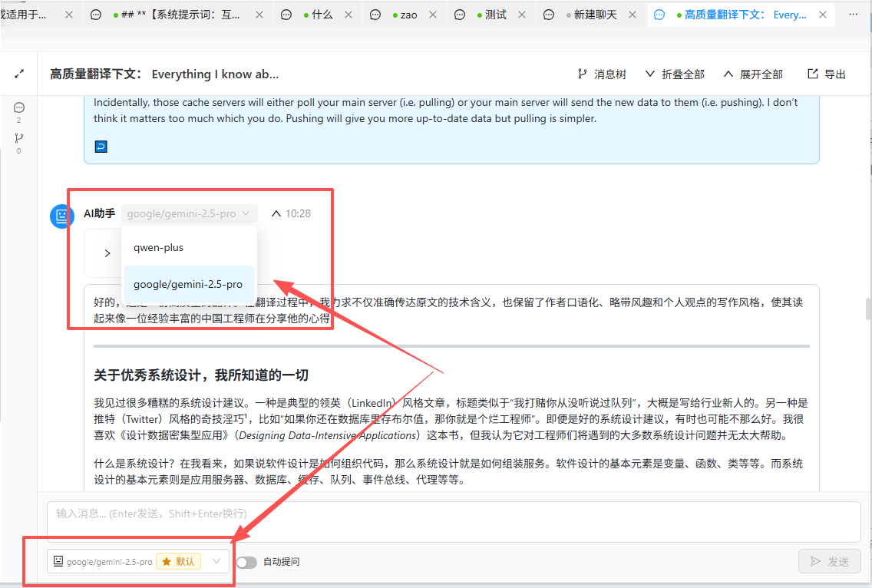Switch to the 新建聊天 tab

tap(591, 15)
